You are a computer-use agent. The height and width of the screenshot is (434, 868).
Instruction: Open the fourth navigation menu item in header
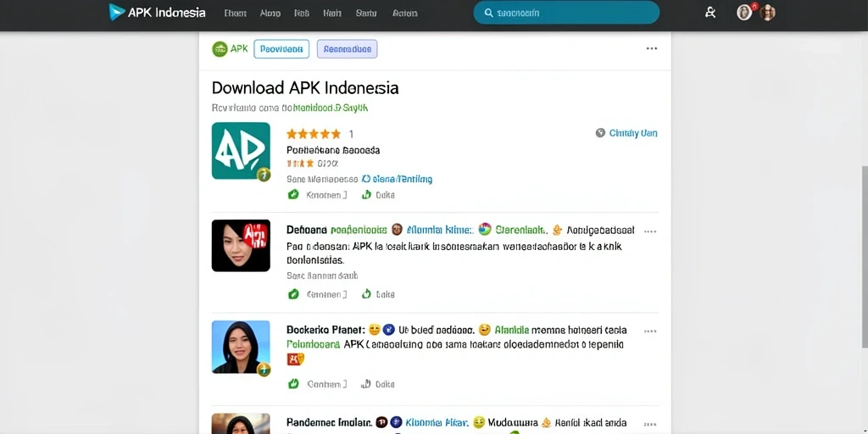coord(332,14)
